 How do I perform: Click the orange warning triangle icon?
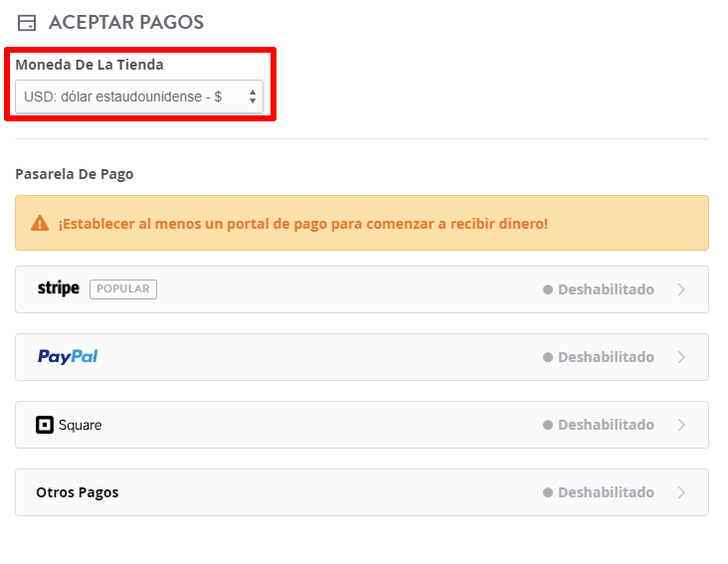pos(40,223)
